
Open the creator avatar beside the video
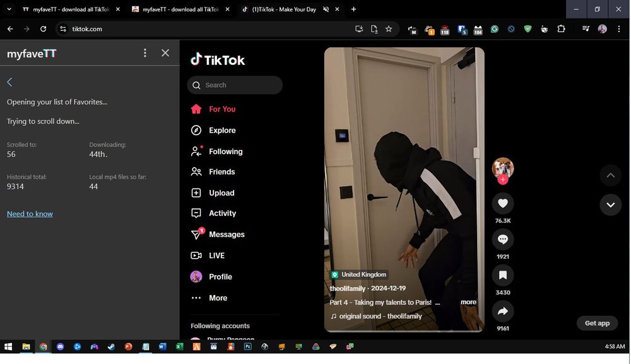503,167
